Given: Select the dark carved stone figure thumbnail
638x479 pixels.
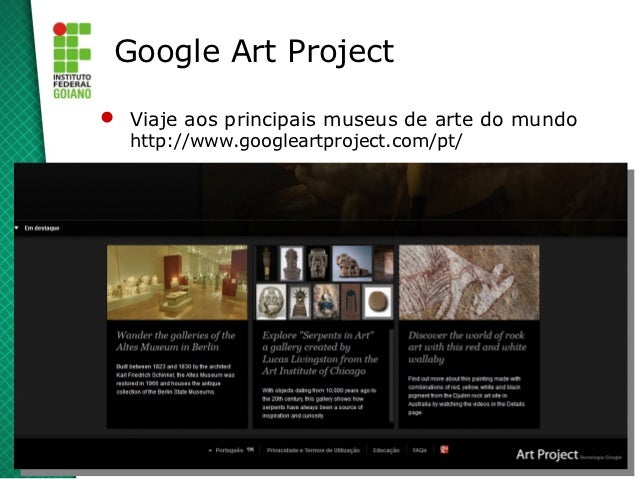Looking at the screenshot, I should 318,263.
